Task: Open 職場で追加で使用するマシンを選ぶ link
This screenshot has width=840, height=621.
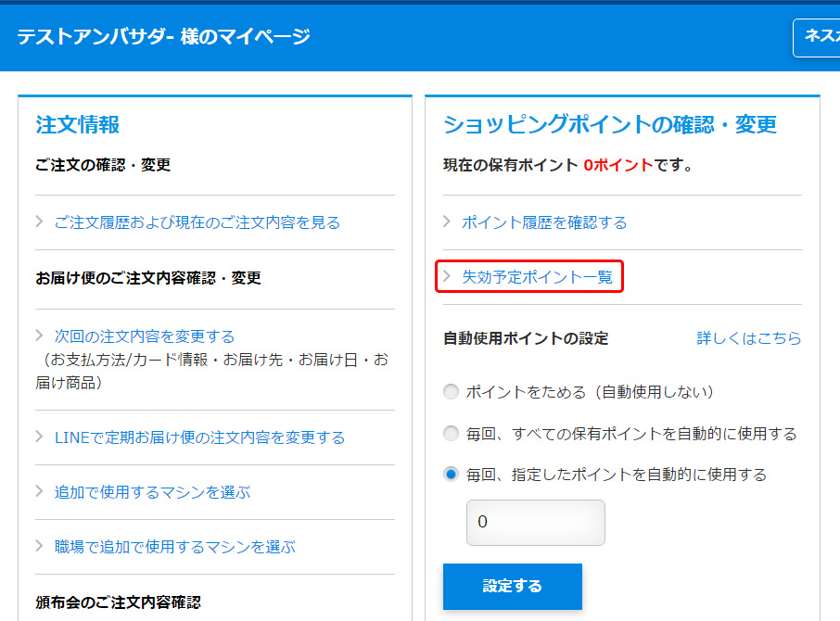Action: (174, 547)
